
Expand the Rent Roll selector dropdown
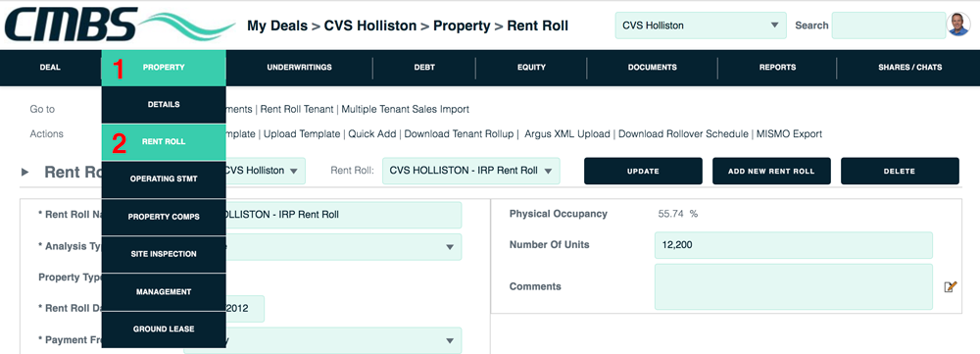(470, 171)
